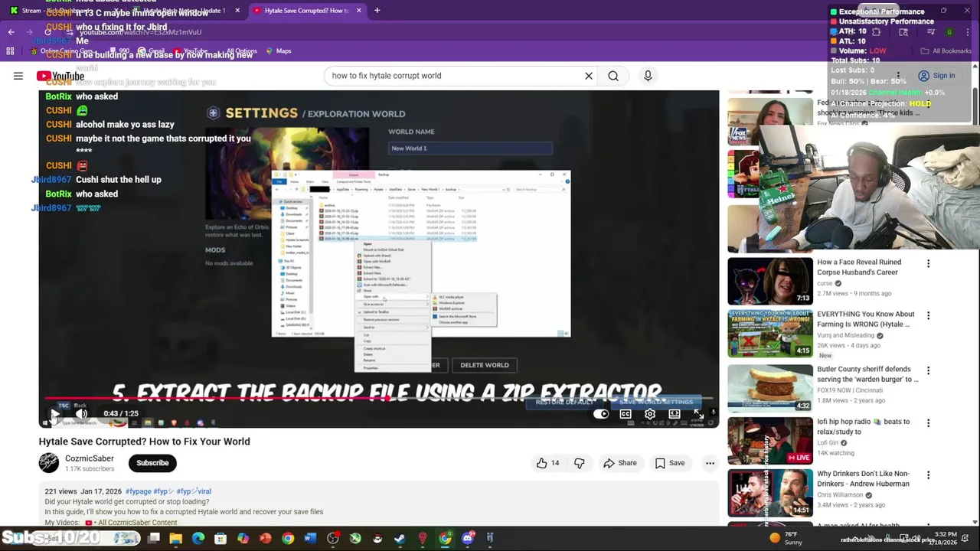Open the Why Drinkers Don't Like Non-Drinkers title
This screenshot has height=551, width=980.
pyautogui.click(x=863, y=478)
